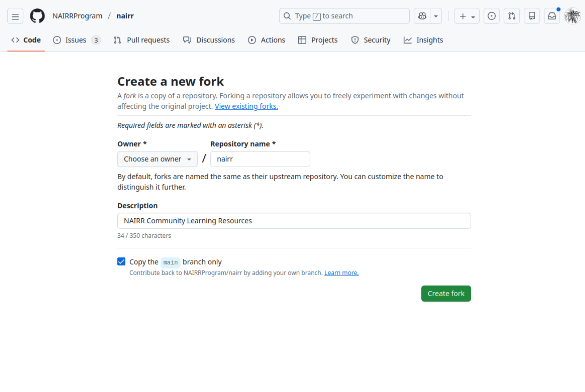Focus the 'Type / to search' box

[344, 16]
